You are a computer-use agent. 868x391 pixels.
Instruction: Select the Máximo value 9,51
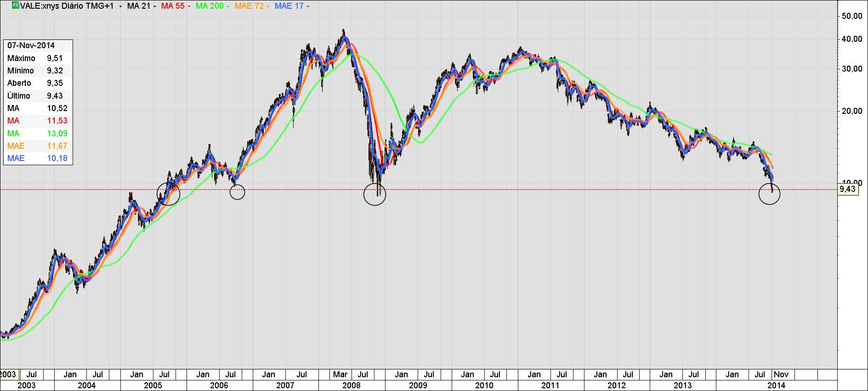pyautogui.click(x=55, y=58)
